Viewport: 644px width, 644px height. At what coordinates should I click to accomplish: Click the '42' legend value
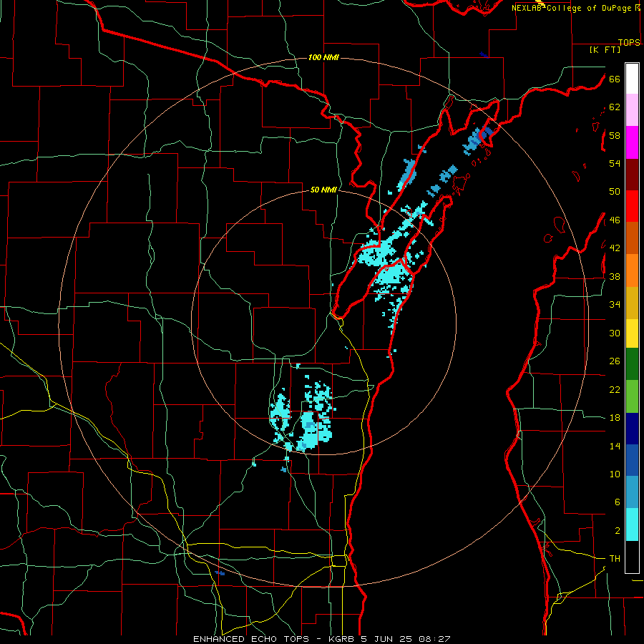pos(615,248)
